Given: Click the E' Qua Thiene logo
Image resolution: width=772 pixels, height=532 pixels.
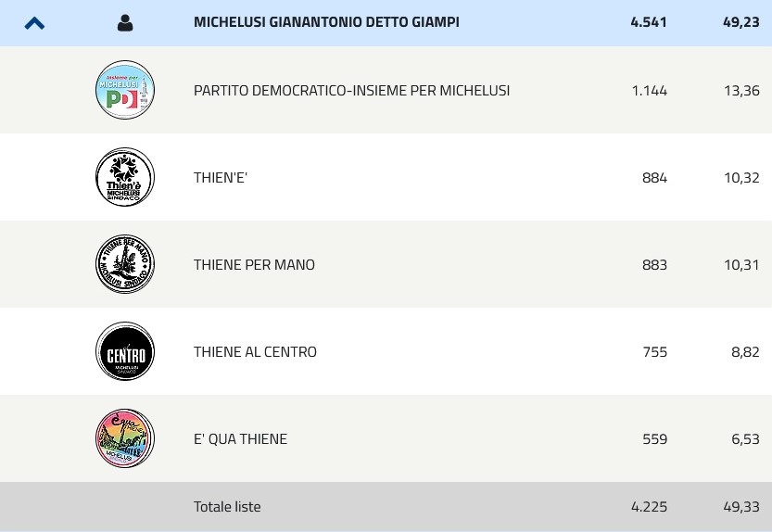Looking at the screenshot, I should pos(125,438).
